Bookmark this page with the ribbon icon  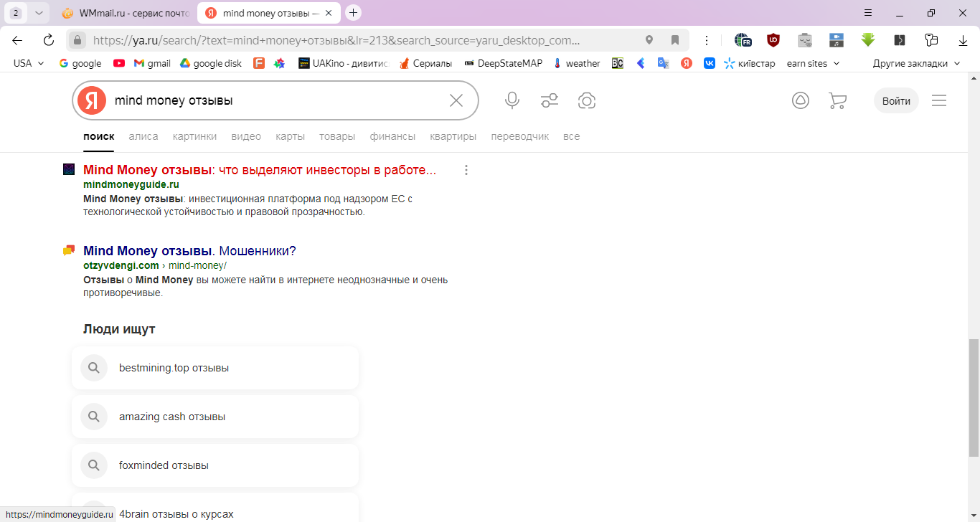[x=675, y=40]
